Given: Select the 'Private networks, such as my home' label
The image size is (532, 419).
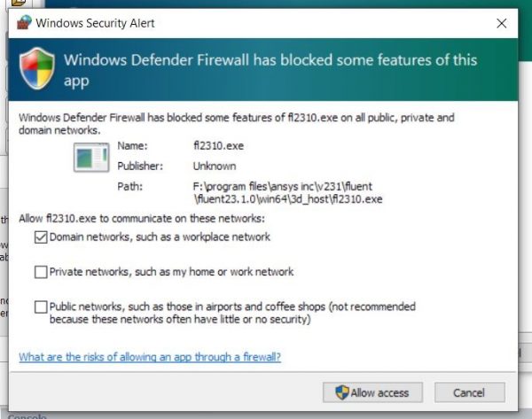Looking at the screenshot, I should 171,272.
